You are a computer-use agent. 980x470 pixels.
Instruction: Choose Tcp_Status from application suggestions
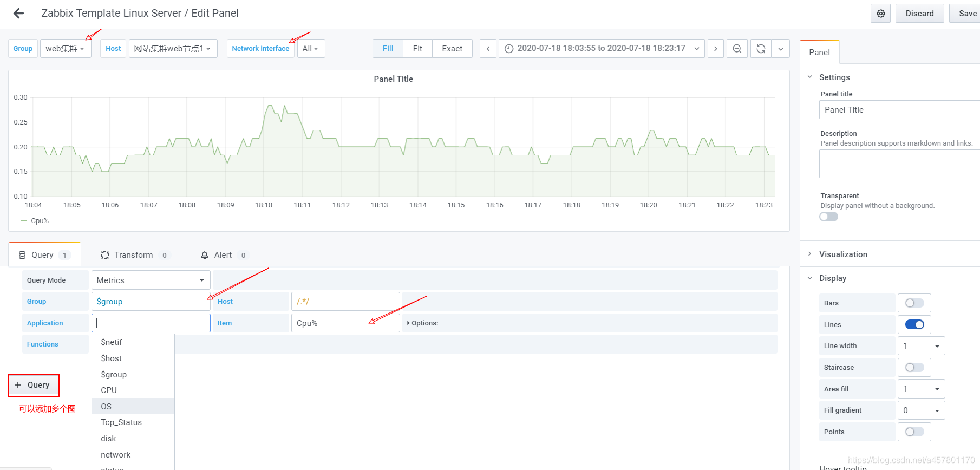pos(133,422)
